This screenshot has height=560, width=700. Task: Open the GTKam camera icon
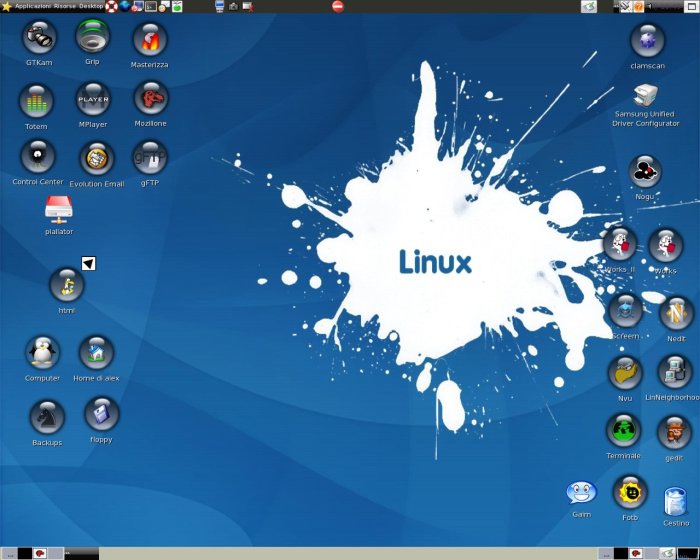click(x=39, y=38)
